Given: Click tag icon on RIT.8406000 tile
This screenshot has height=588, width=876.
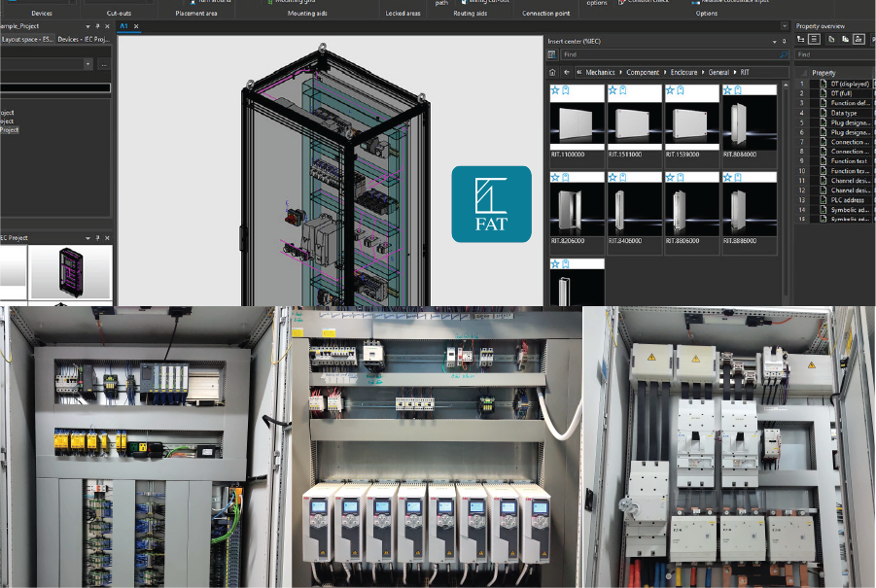Looking at the screenshot, I should 623,177.
